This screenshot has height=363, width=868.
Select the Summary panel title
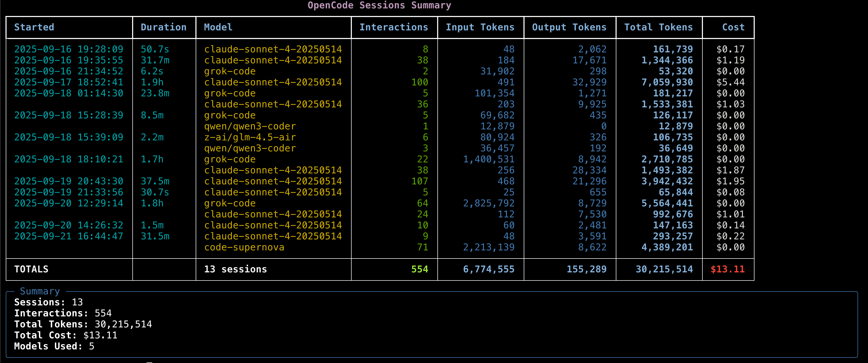point(40,291)
